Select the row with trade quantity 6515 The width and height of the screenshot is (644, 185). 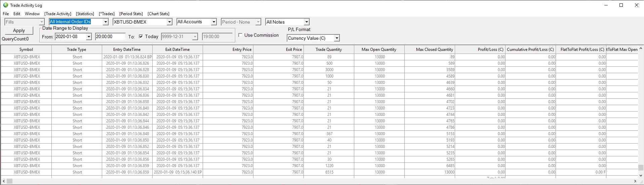319,172
